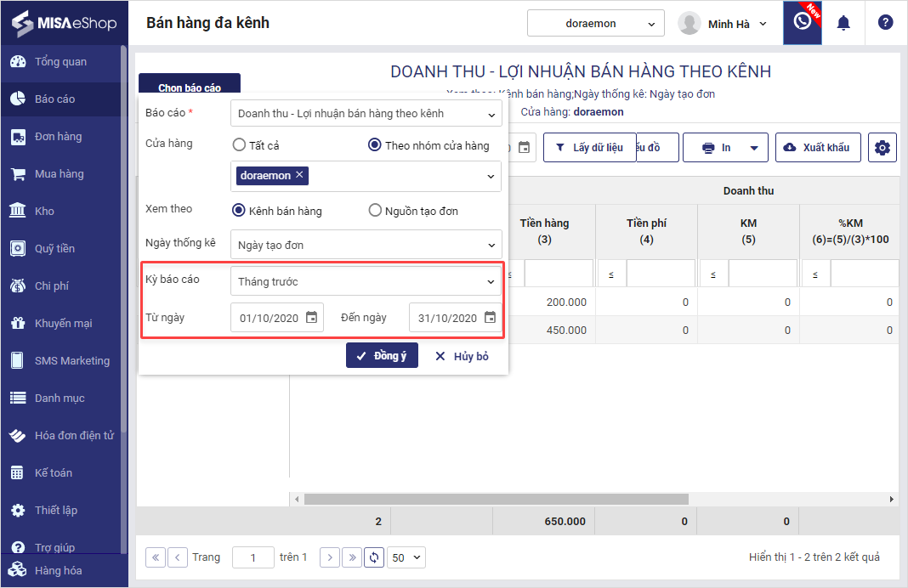Open Quỹ tiền sidebar section
The height and width of the screenshot is (588, 908).
60,248
